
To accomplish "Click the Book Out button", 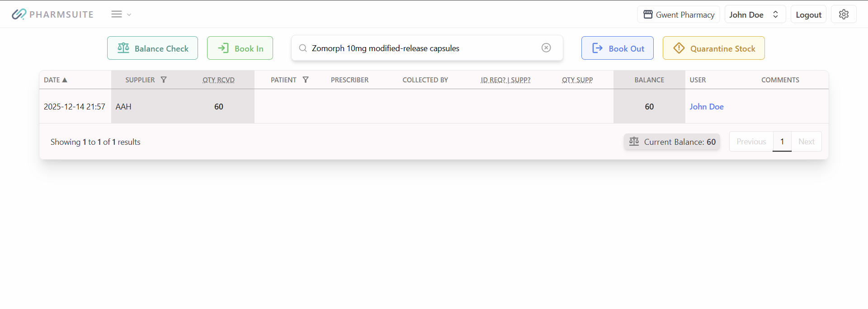I will pyautogui.click(x=617, y=48).
